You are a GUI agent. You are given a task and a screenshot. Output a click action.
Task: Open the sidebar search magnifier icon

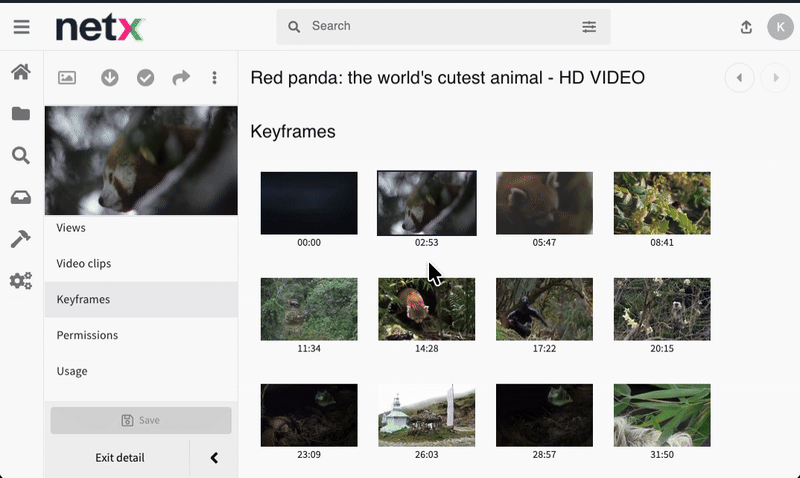(21, 155)
